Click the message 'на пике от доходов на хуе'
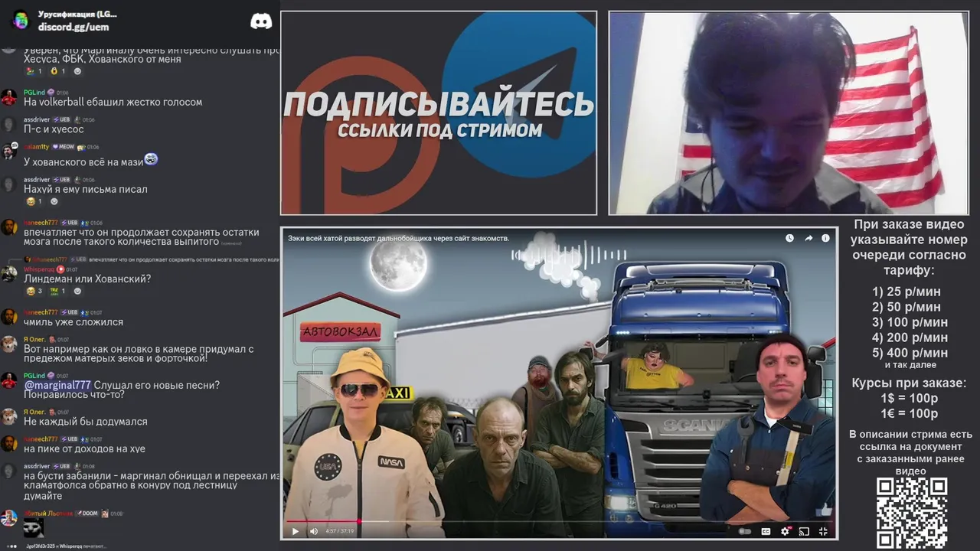980x551 pixels. pos(84,448)
